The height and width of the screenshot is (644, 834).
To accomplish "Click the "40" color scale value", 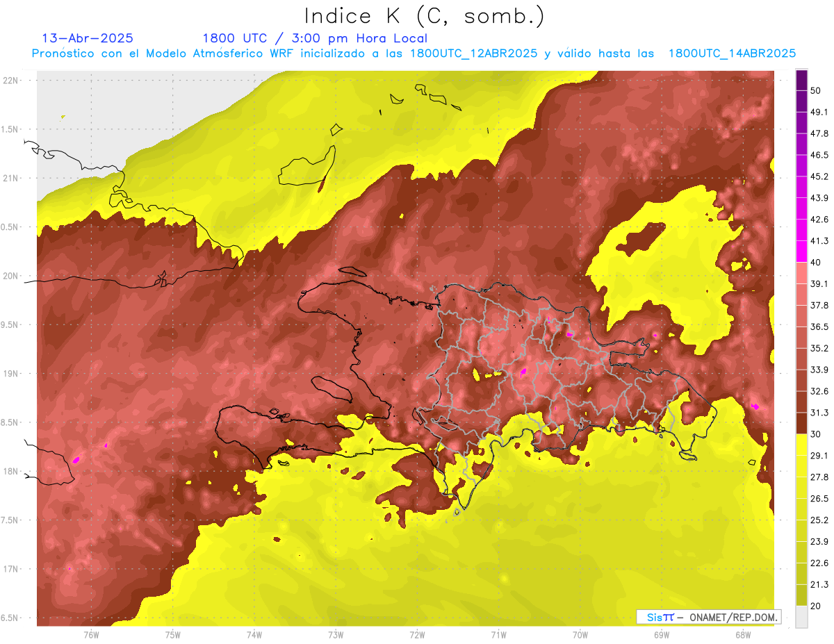I will pos(817,263).
